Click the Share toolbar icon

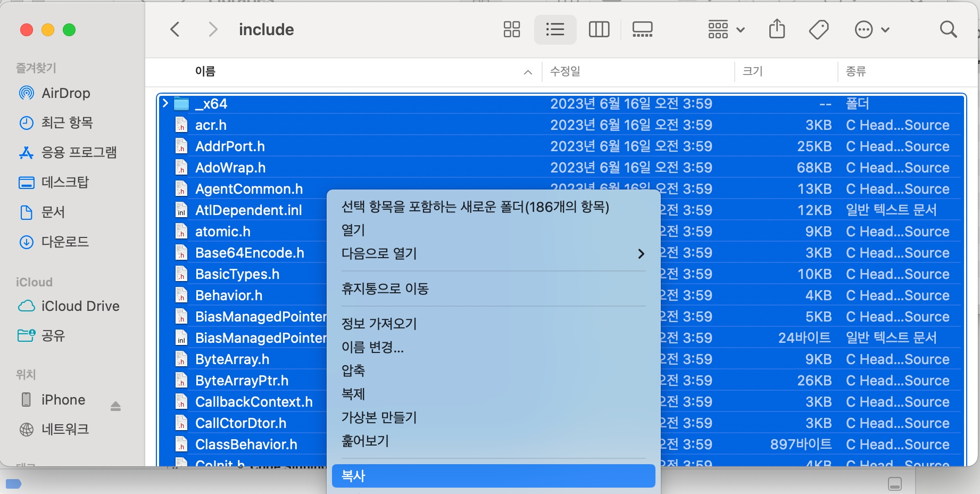click(x=777, y=29)
